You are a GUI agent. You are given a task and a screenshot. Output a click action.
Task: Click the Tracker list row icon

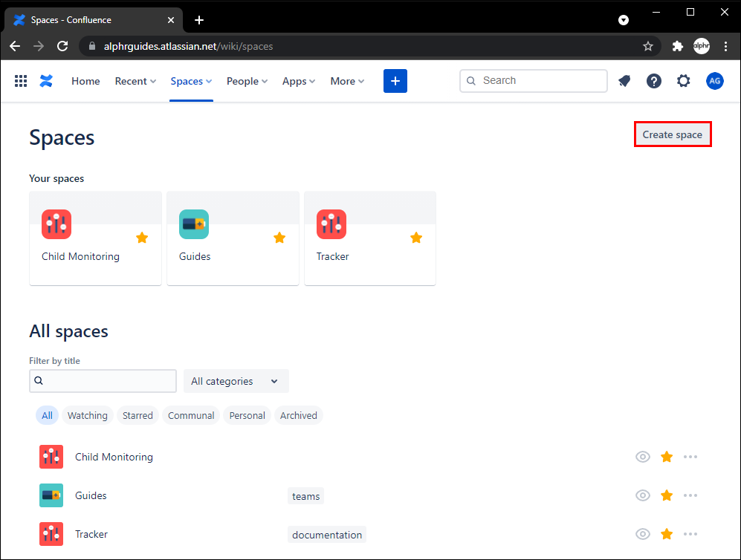pyautogui.click(x=51, y=534)
